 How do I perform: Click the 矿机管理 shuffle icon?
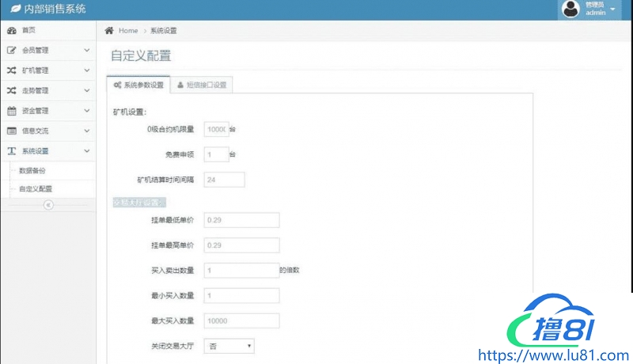pos(12,70)
